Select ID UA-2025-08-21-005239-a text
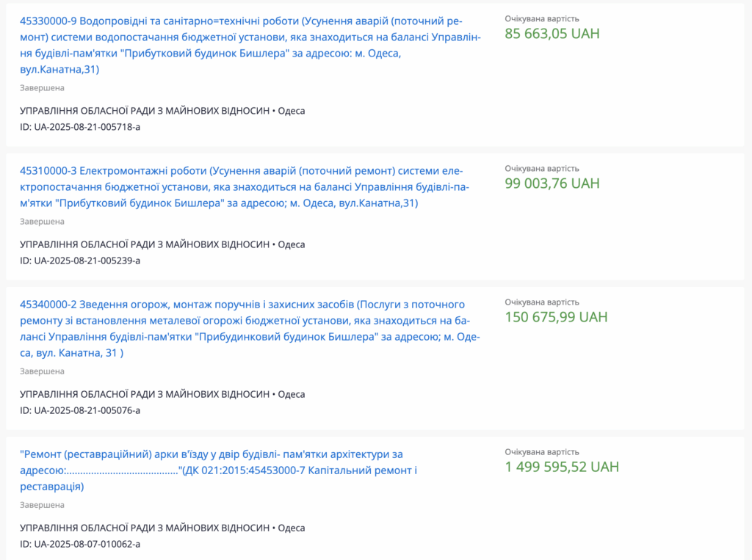This screenshot has width=752, height=560. click(80, 261)
